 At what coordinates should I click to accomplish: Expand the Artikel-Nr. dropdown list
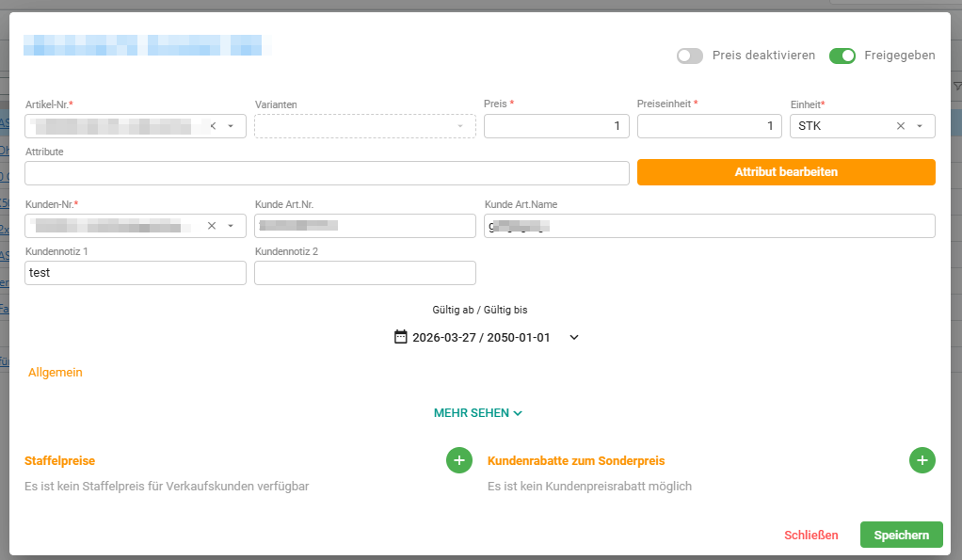coord(231,126)
